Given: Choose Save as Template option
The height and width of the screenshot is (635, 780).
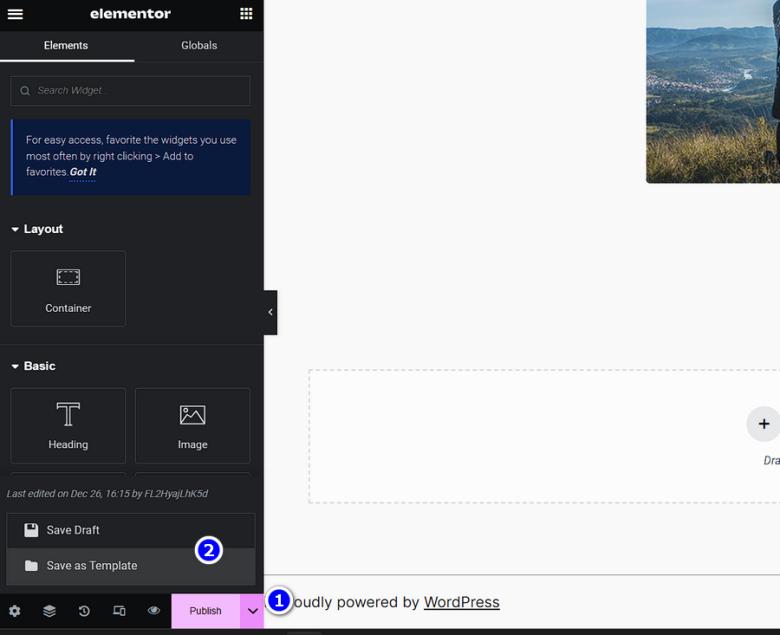Looking at the screenshot, I should pyautogui.click(x=131, y=566).
